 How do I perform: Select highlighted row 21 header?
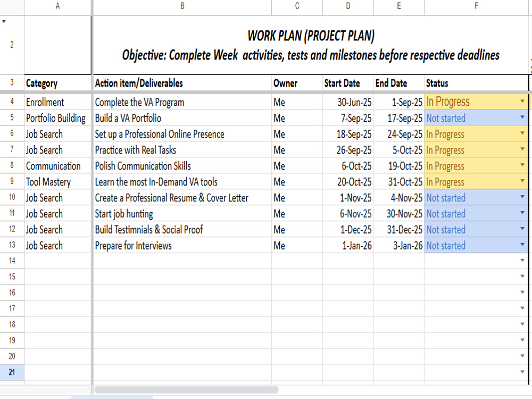click(x=12, y=372)
